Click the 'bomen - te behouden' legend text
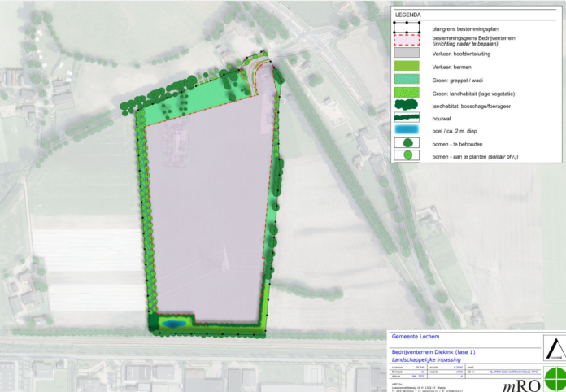566x392 pixels. (457, 144)
